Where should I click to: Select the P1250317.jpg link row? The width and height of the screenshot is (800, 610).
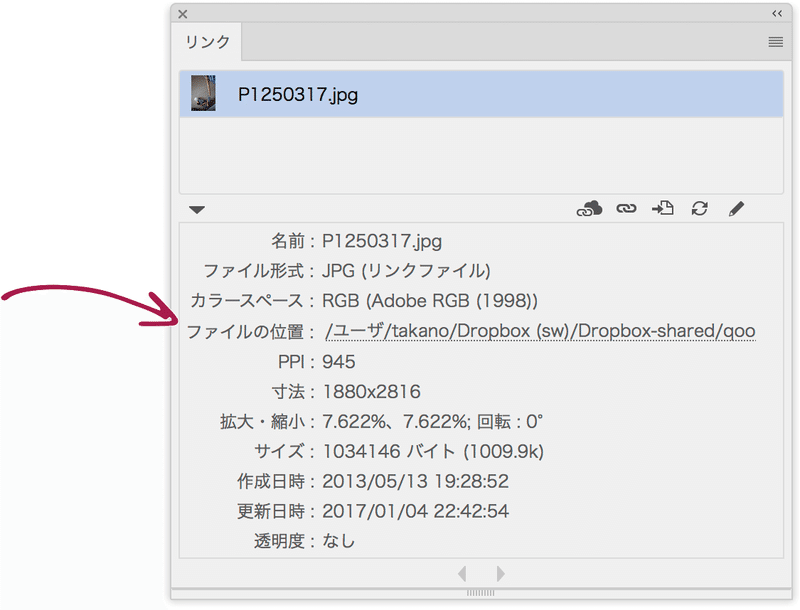481,94
